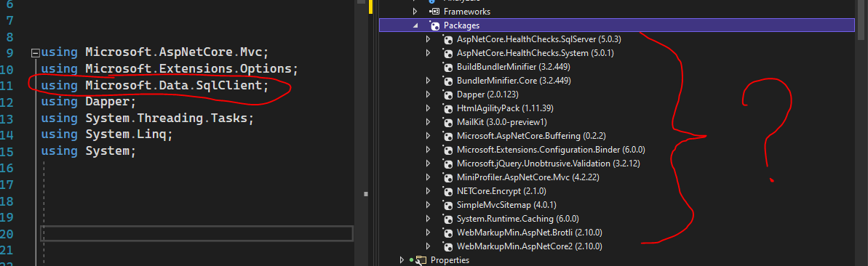The image size is (868, 266).
Task: Click 'Dapper' in using statement line 12
Action: (x=107, y=102)
